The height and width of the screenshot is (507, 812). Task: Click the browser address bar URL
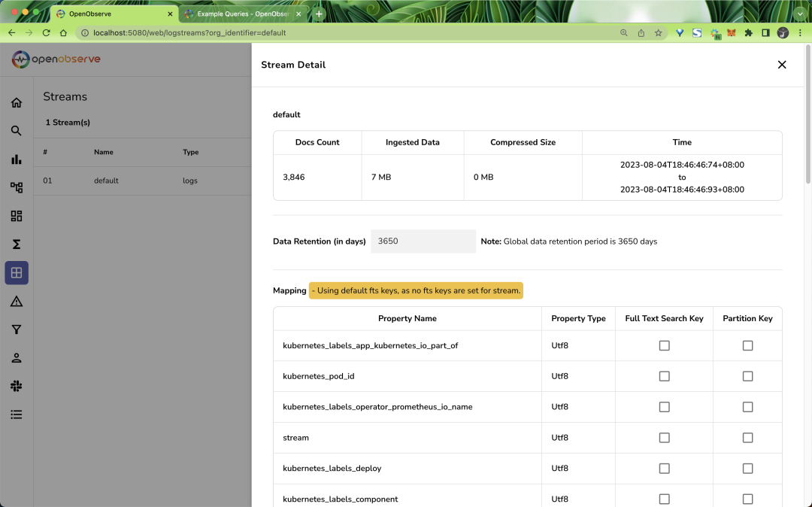point(189,32)
